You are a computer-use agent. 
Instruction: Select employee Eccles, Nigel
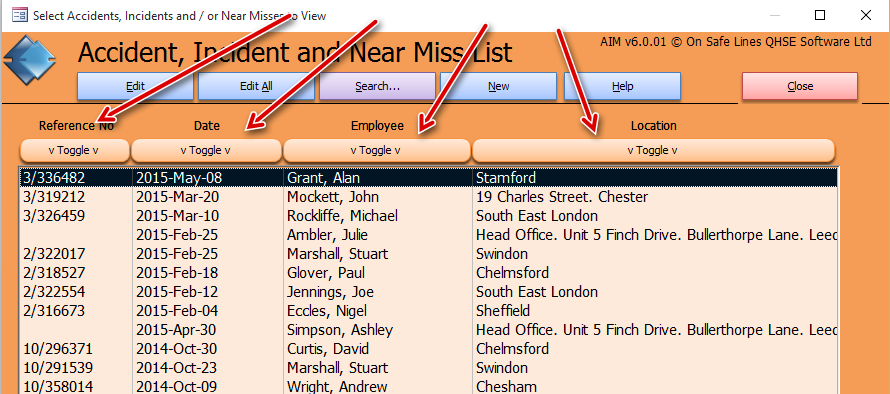click(327, 311)
